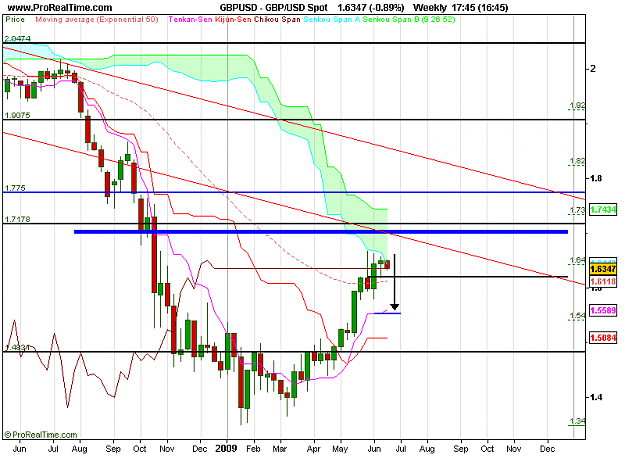The image size is (625, 469).
Task: Click the green 1.7434 price box
Action: coord(603,210)
